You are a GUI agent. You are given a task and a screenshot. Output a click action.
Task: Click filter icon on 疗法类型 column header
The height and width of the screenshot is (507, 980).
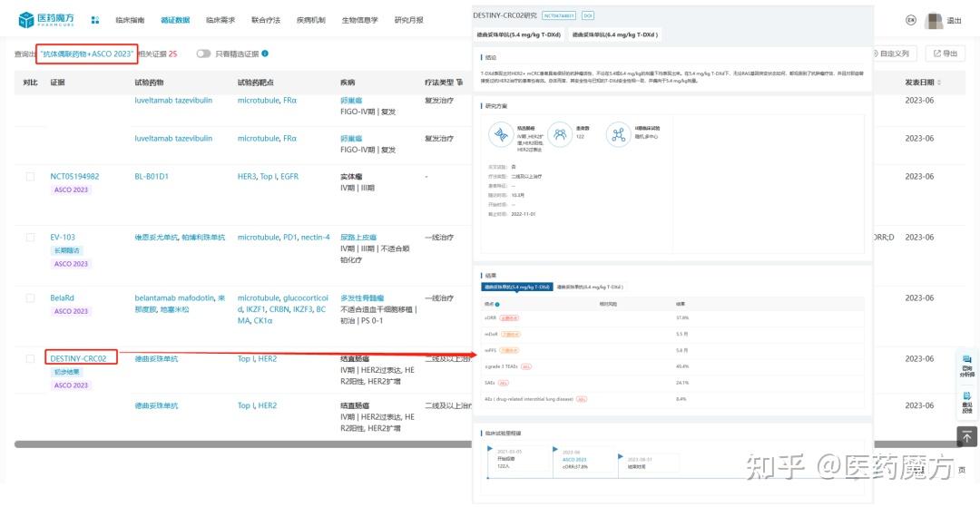coord(459,83)
